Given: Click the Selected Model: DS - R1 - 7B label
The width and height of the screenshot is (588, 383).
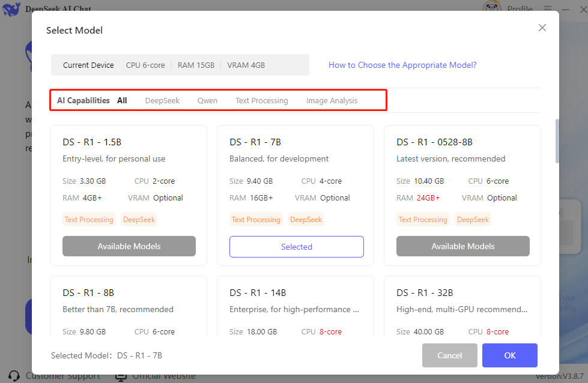Looking at the screenshot, I should coord(106,355).
